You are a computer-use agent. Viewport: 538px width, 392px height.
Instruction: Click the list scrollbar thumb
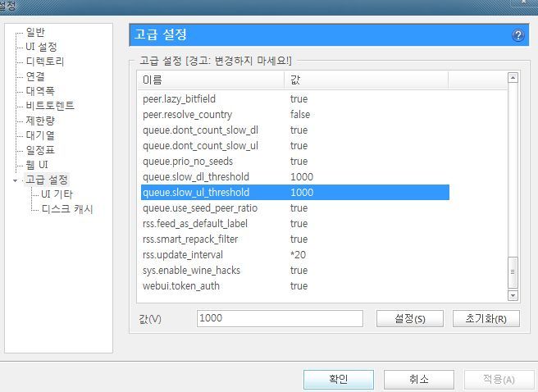point(513,272)
